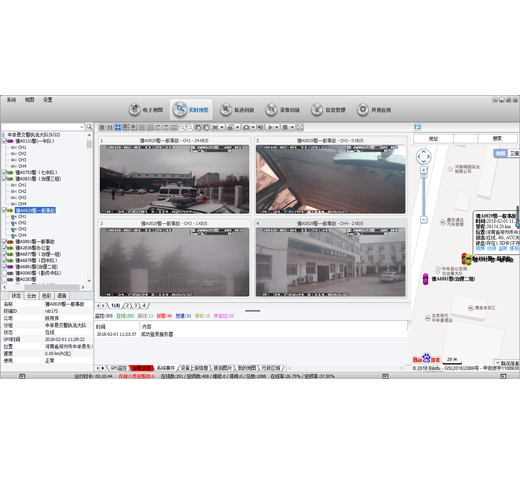Image resolution: width=520 pixels, height=480 pixels.
Task: Open dropdown arrow beside the camera icon
Action: tap(253, 127)
